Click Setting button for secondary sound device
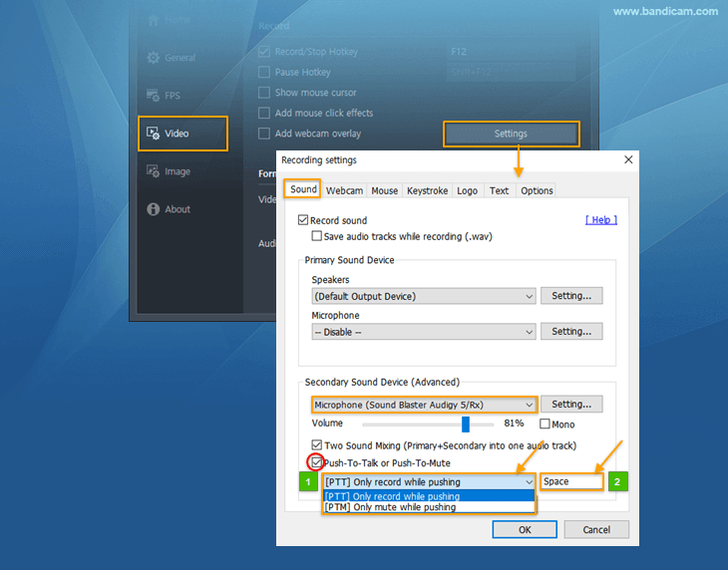Viewport: 728px width, 570px height. tap(571, 404)
